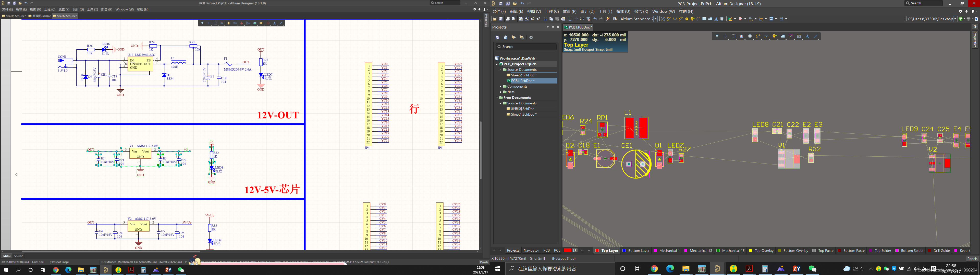
Task: Collapse the Free Documents tree node
Action: [497, 98]
